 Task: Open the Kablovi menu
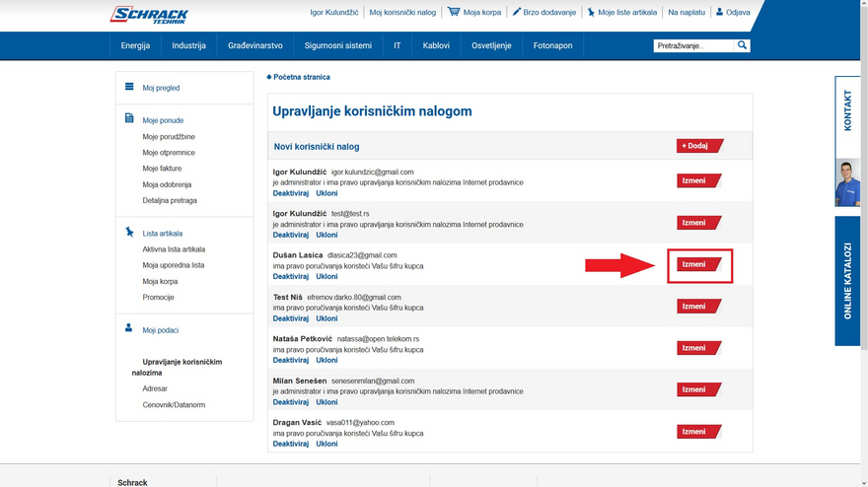436,45
